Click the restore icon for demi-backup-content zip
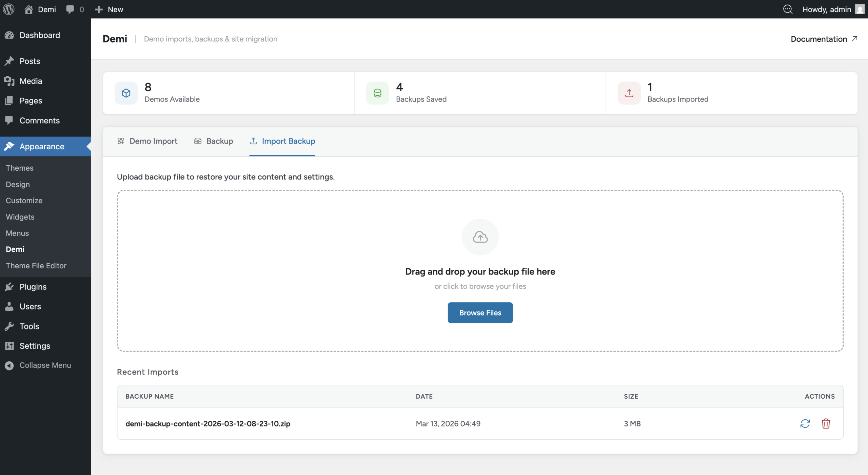Viewport: 868px width, 475px height. (805, 423)
